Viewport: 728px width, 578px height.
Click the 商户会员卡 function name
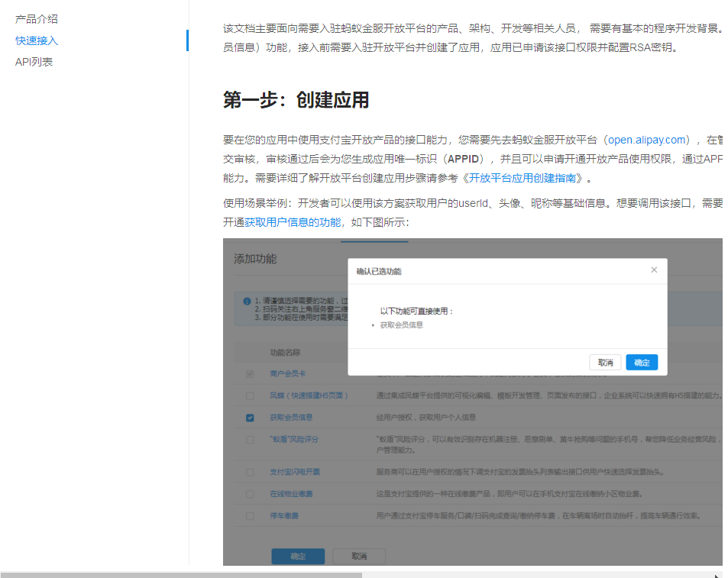(287, 373)
